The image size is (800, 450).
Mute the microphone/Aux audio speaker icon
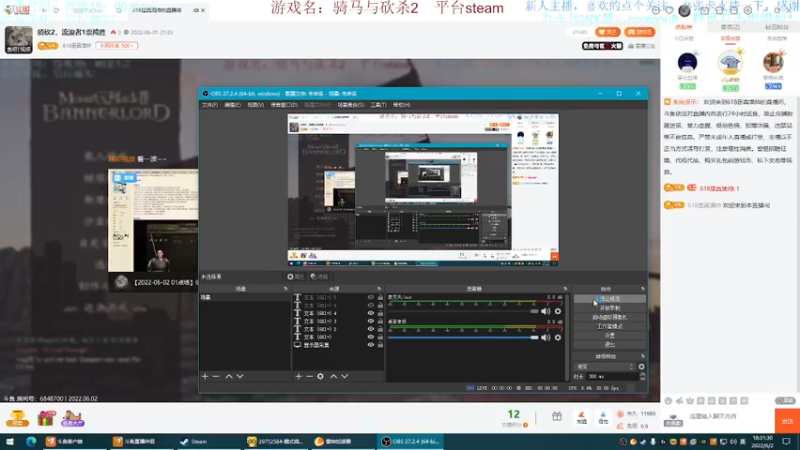tap(545, 311)
